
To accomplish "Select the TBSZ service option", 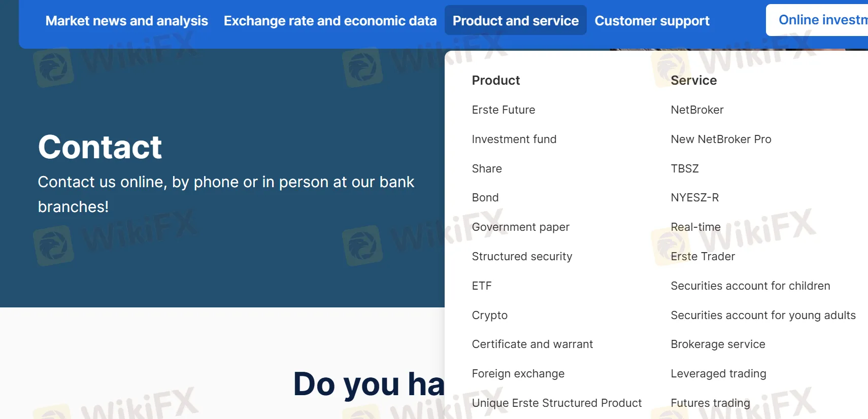I will [x=685, y=168].
